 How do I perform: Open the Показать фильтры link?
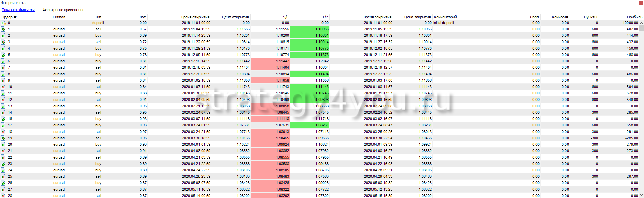(18, 10)
